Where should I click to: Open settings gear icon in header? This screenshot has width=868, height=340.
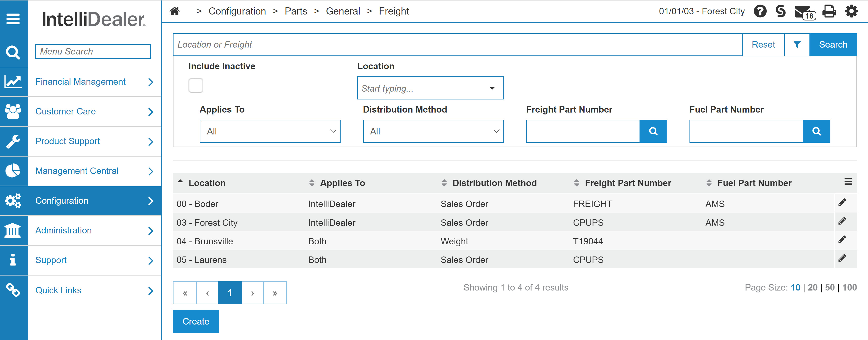851,11
